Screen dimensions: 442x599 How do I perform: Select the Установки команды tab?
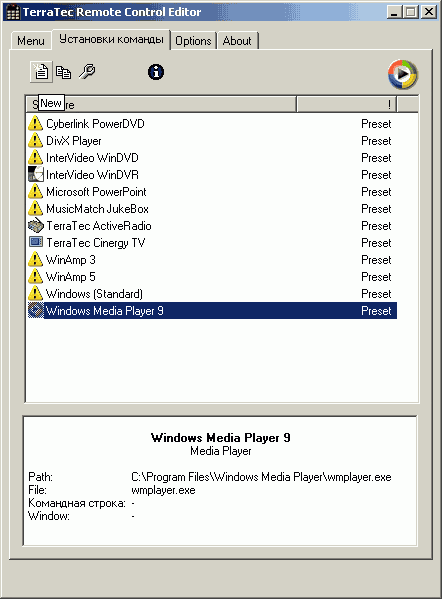click(x=111, y=39)
